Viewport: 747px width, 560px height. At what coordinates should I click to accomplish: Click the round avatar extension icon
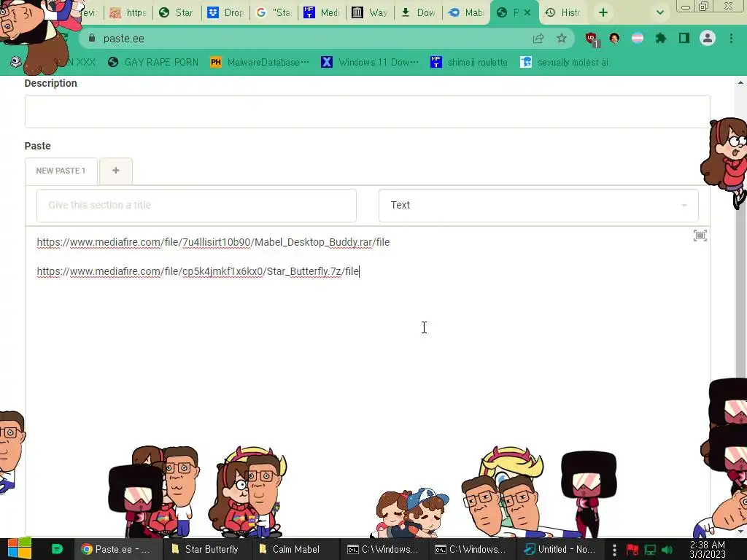614,38
